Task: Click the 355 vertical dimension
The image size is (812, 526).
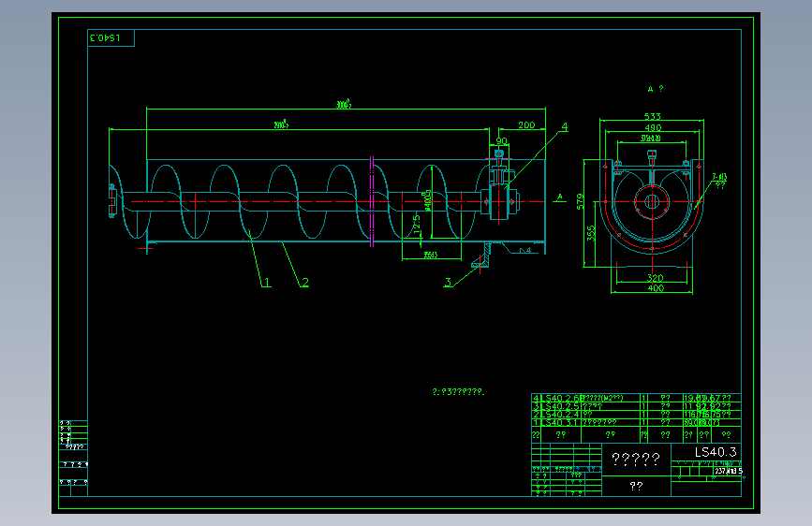Action: (x=591, y=233)
